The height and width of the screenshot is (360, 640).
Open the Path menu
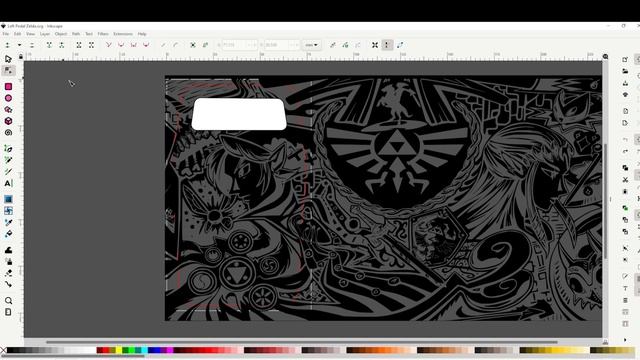[x=76, y=34]
